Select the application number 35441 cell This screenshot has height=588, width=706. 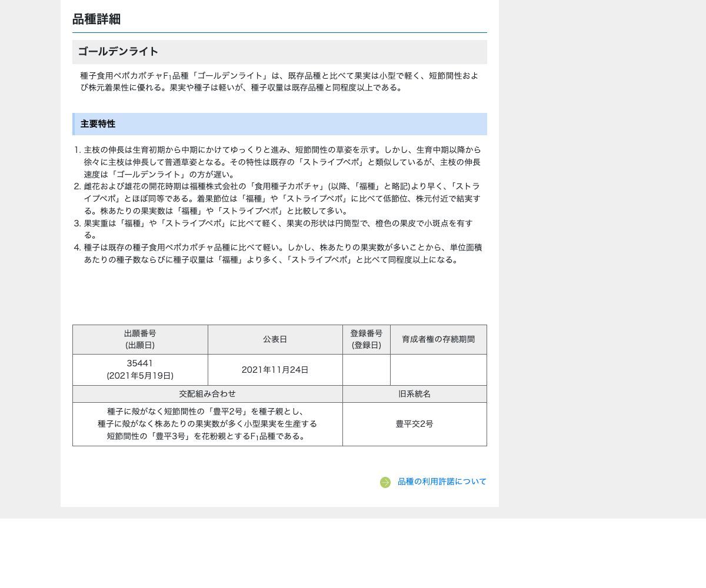pos(139,369)
